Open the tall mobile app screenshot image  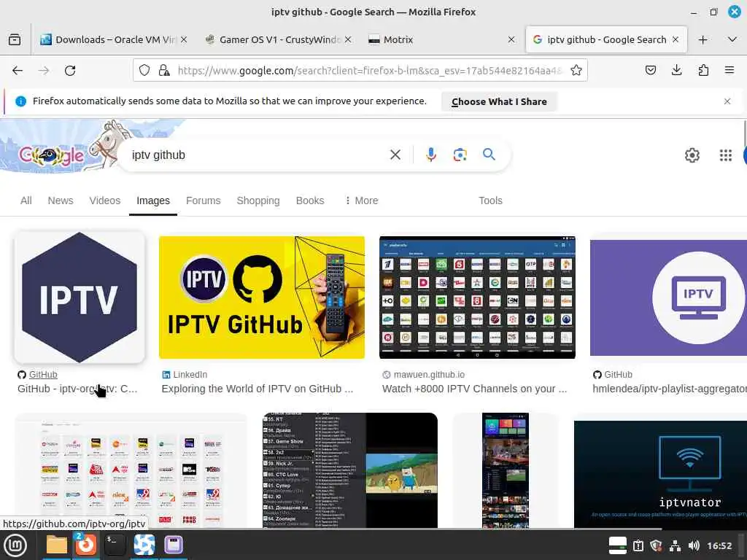(x=506, y=470)
